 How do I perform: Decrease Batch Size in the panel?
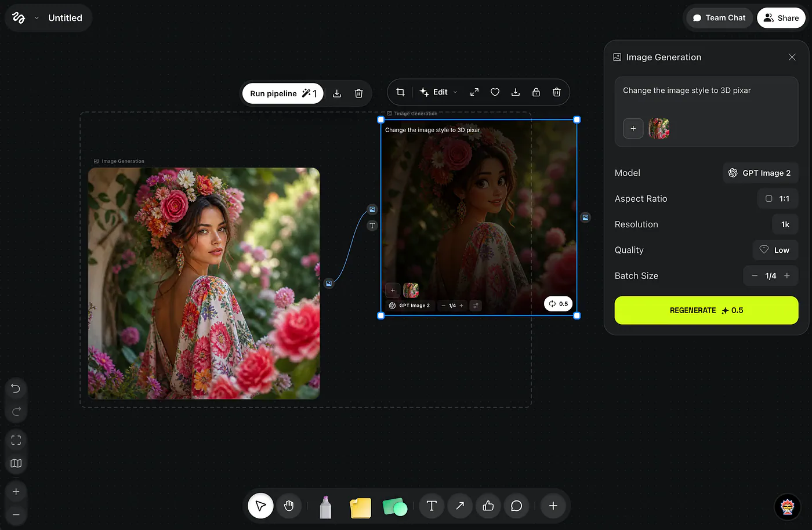pyautogui.click(x=755, y=276)
